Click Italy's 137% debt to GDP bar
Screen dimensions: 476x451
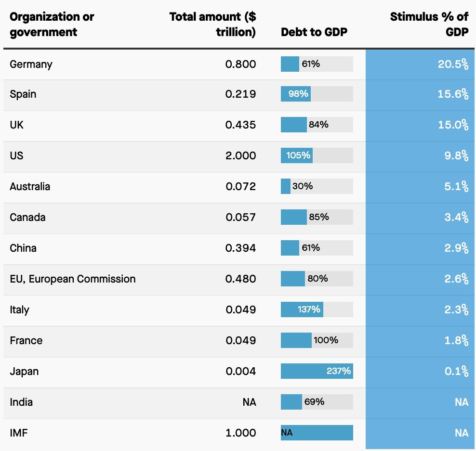(302, 309)
